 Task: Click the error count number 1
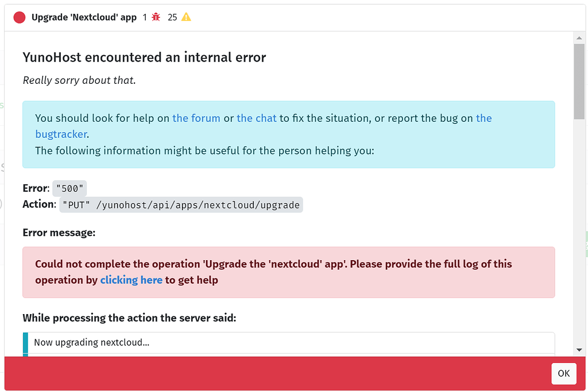[x=145, y=17]
